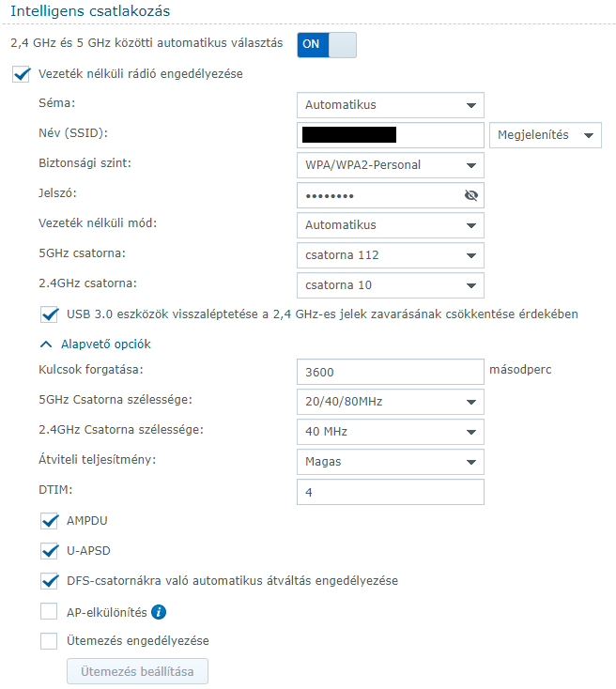
Task: Open the Átviteli teljesítmény dropdown
Action: [x=390, y=462]
